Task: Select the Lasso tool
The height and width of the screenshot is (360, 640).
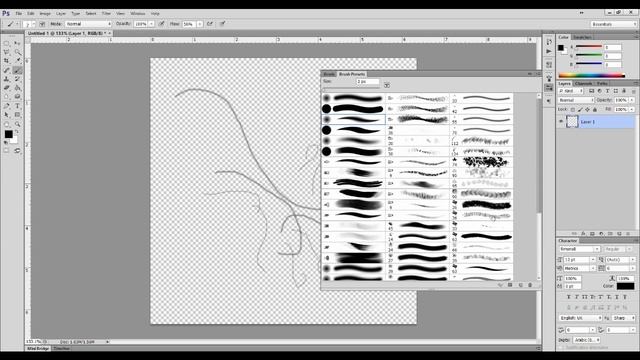Action: [x=7, y=52]
